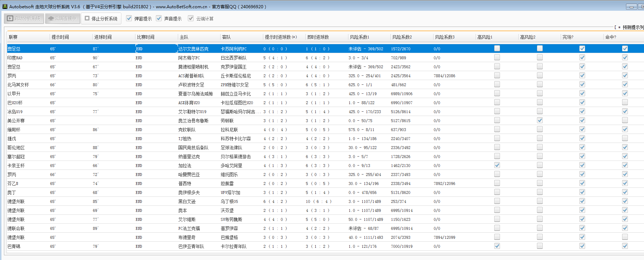Click the 风险系数1 column header
Screen dimensions: 644x260
coord(359,37)
